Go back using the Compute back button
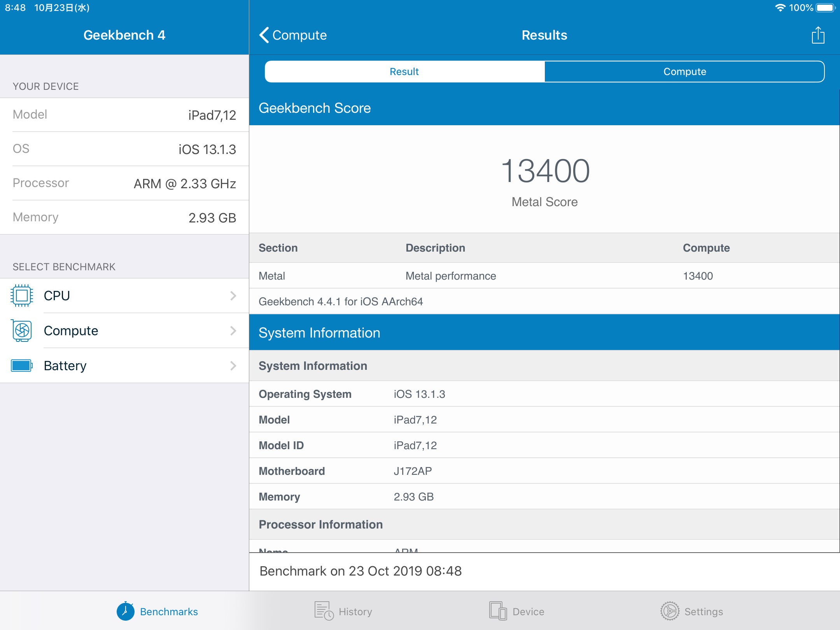 click(292, 35)
